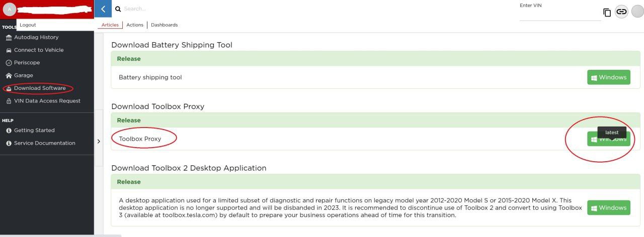Switch to the Actions tab
Screen dimensions: 644x237
(135, 25)
